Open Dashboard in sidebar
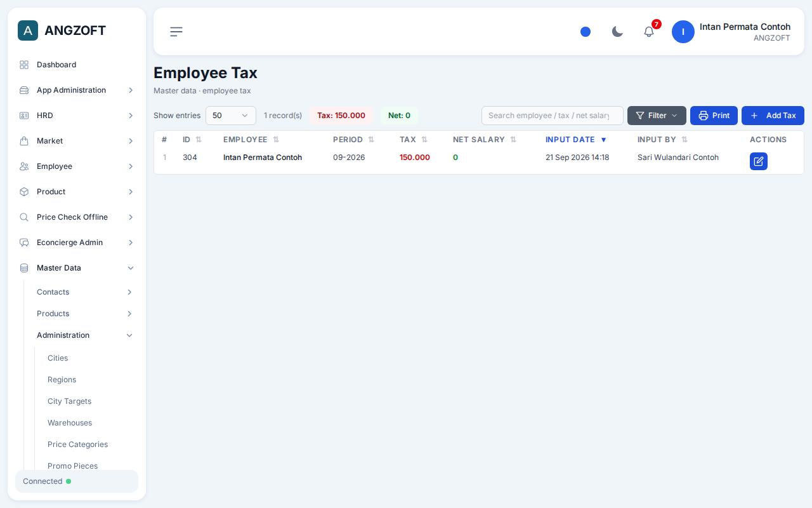 pos(77,65)
